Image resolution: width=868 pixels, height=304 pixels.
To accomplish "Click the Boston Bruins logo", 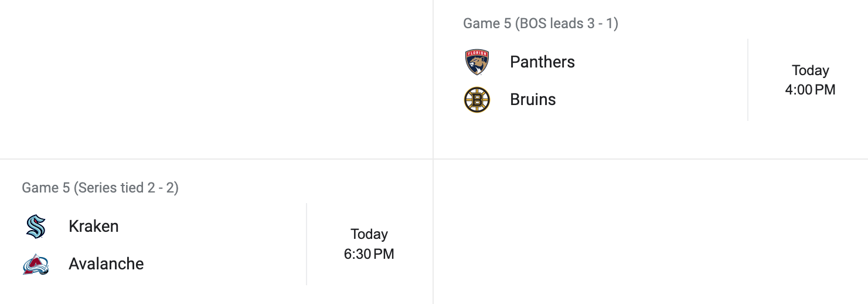I will (477, 100).
